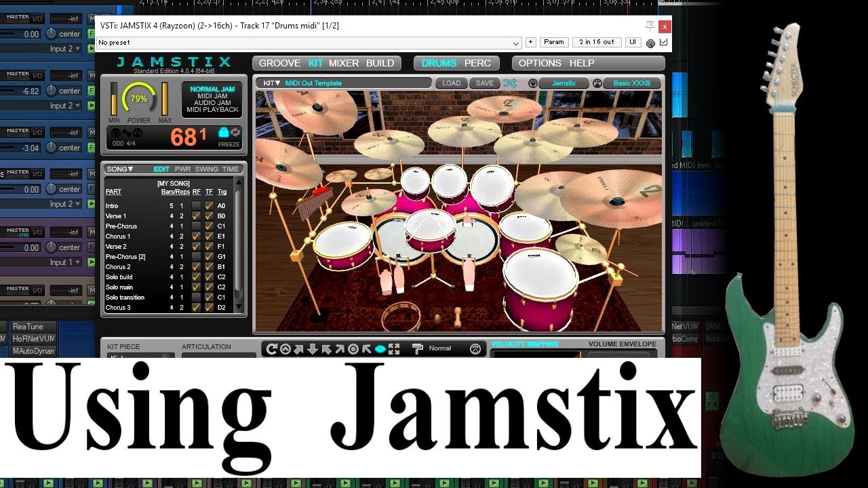Click the loop arrows icon near Freeze
The height and width of the screenshot is (488, 868).
pyautogui.click(x=235, y=133)
